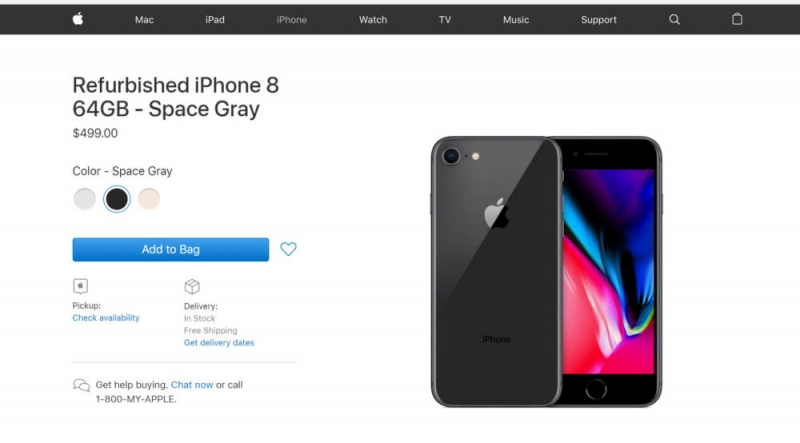Click the Apple logo in navigation bar

tap(78, 19)
